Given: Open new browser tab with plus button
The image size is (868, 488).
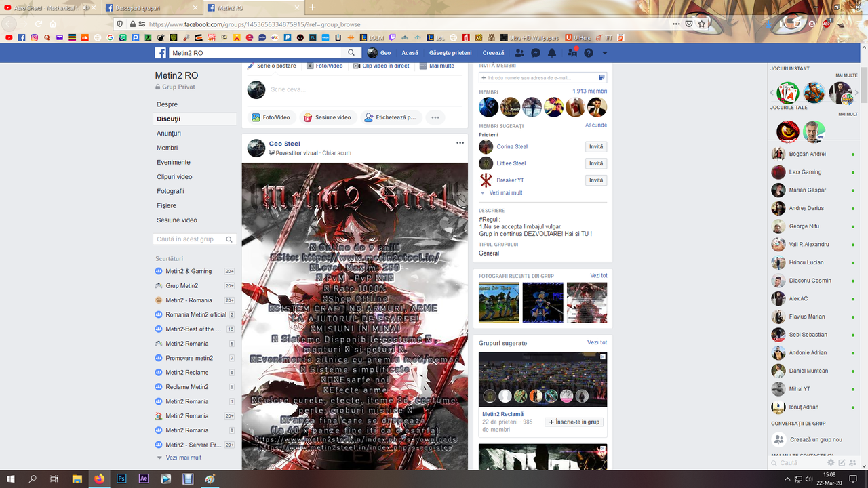Looking at the screenshot, I should 312,7.
